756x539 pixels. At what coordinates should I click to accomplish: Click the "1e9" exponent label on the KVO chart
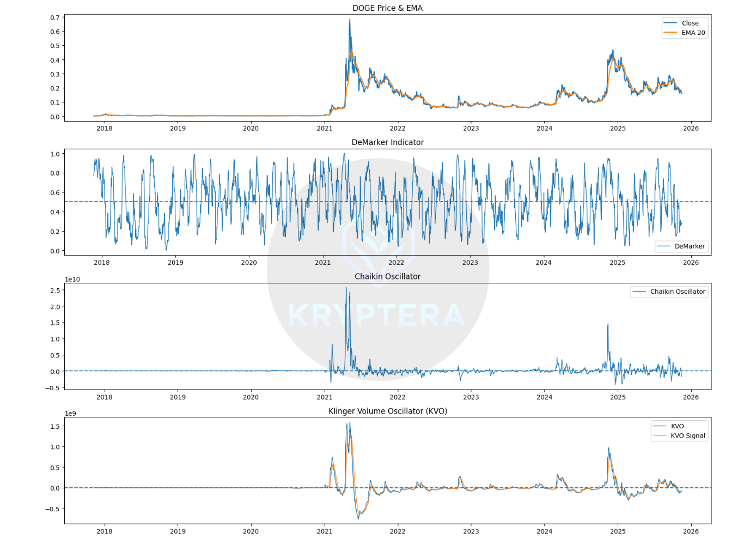70,414
